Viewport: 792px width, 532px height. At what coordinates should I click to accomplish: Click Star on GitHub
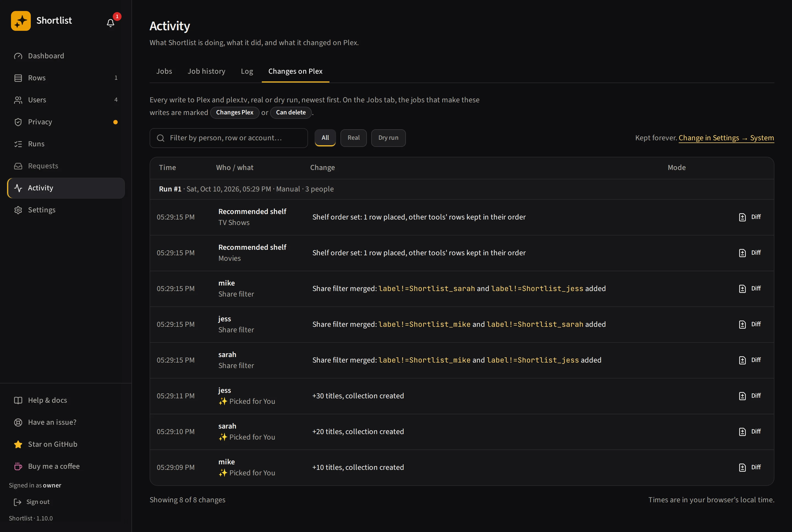click(66, 445)
